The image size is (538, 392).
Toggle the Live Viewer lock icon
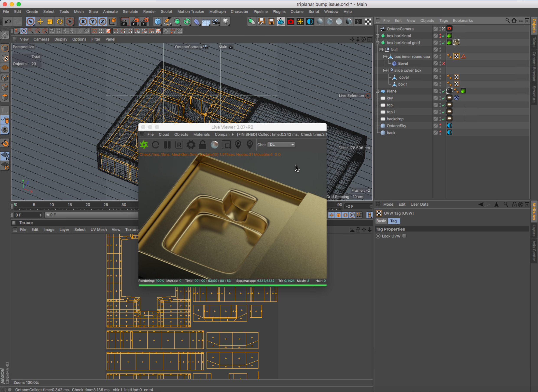coord(202,145)
